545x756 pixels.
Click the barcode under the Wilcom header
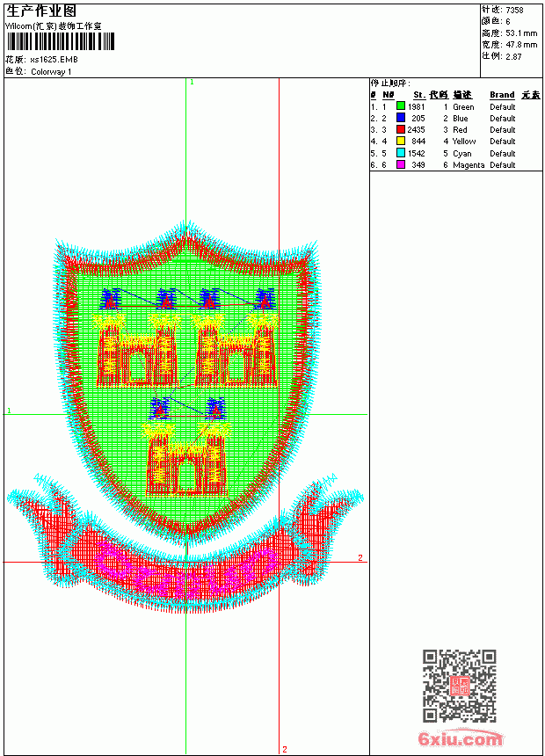(61, 41)
